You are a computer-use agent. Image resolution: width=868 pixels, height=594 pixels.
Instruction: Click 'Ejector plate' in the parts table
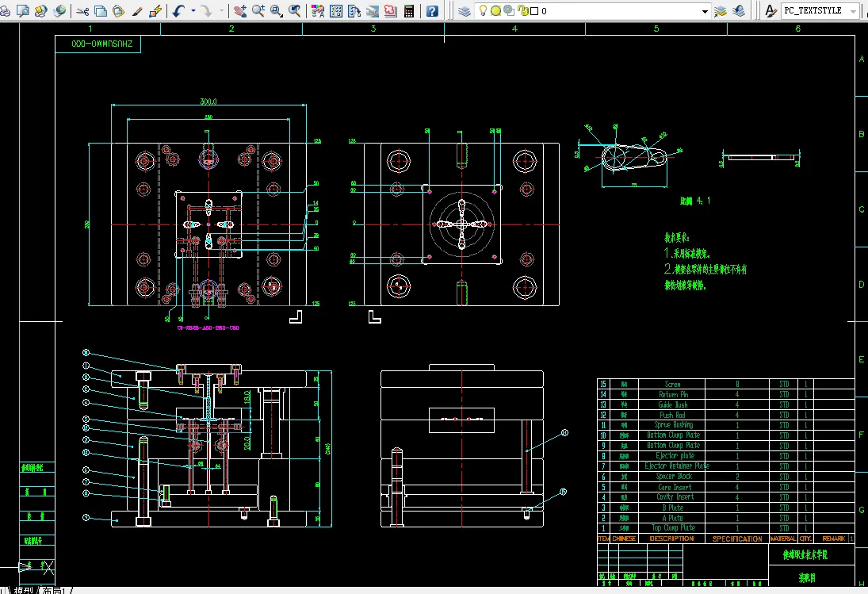pyautogui.click(x=675, y=455)
